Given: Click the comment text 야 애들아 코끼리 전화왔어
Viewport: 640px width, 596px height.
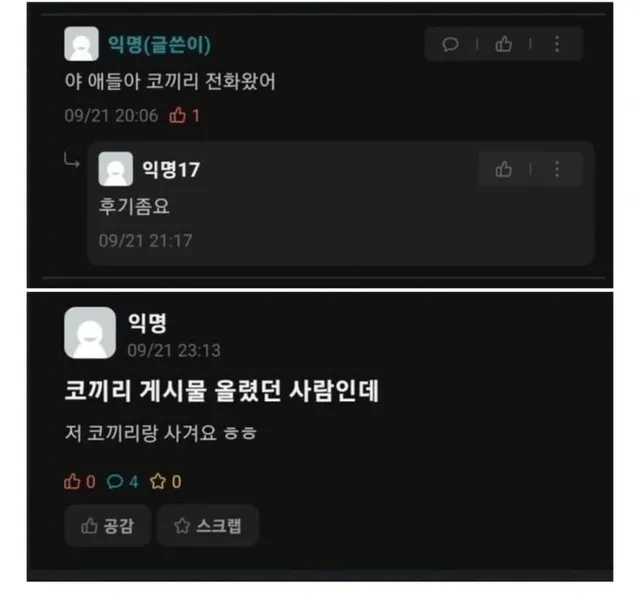Looking at the screenshot, I should coord(170,81).
